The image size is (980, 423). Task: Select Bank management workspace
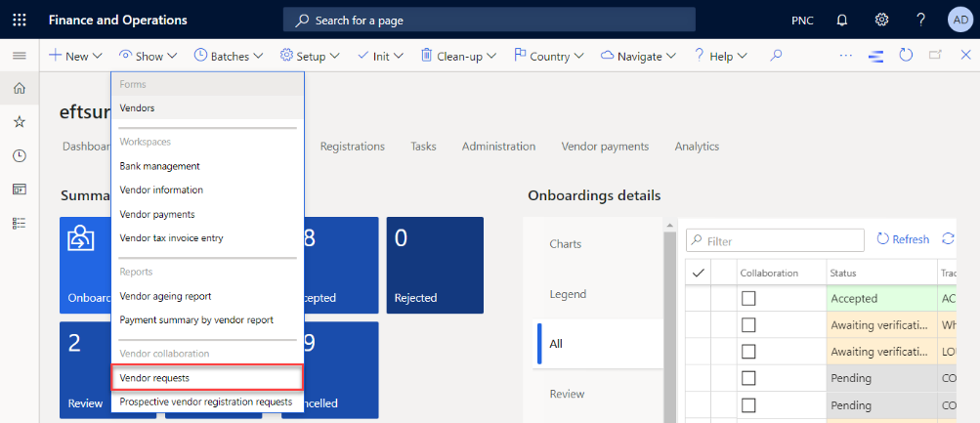tap(207, 166)
